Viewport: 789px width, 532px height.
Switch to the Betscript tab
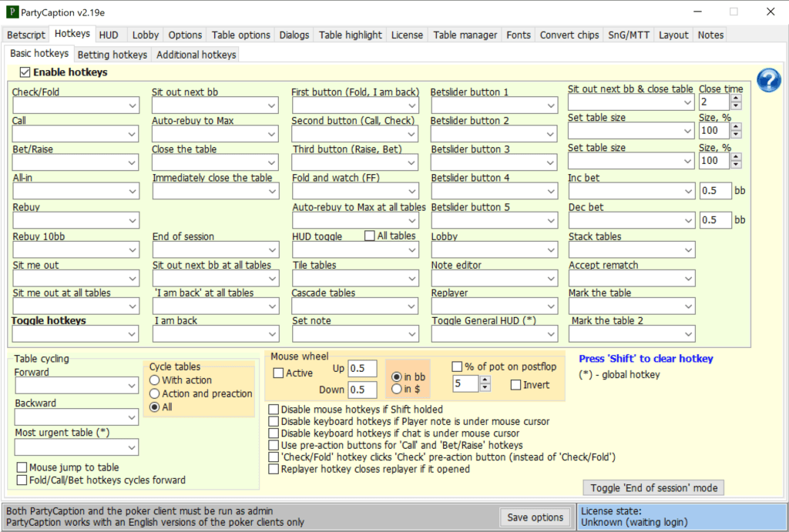coord(26,35)
